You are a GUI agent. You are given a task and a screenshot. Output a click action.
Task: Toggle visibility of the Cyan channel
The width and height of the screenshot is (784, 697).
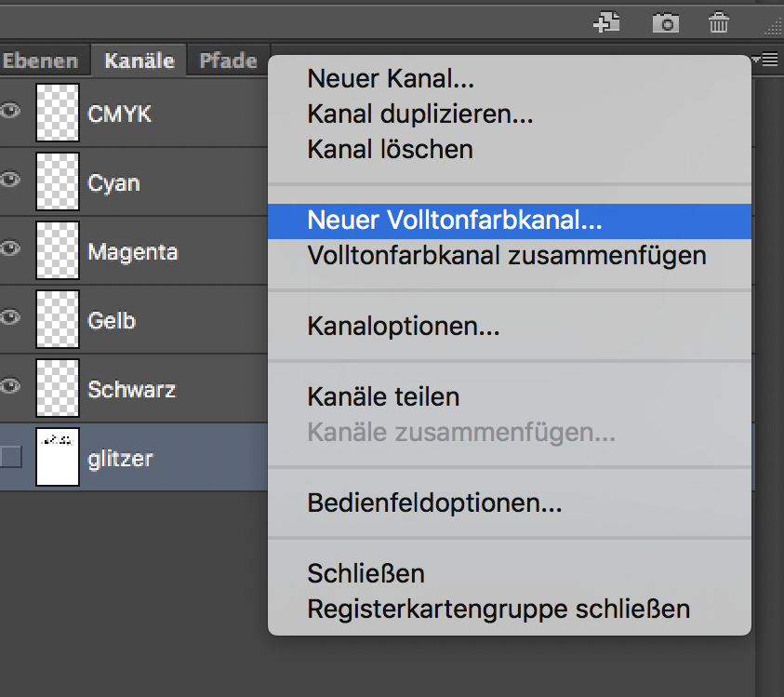click(11, 181)
